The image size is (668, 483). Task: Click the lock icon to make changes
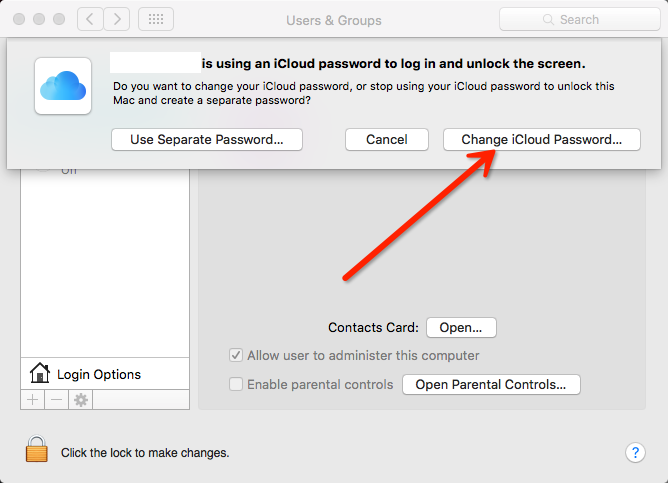37,451
